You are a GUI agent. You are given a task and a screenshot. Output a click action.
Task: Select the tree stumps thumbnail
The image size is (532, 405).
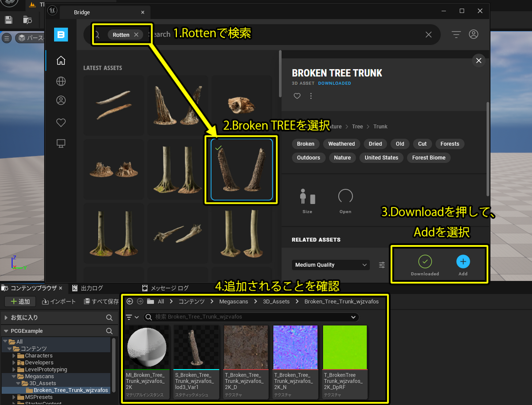[113, 170]
